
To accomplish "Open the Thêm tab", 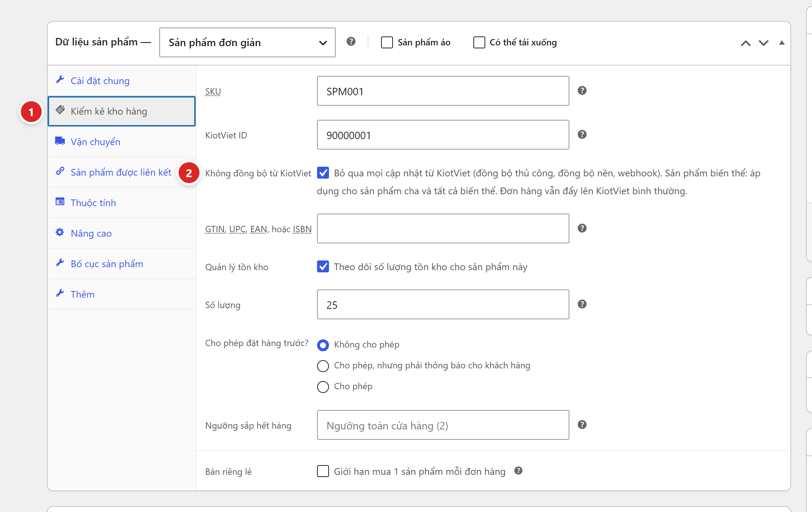I will 122,294.
